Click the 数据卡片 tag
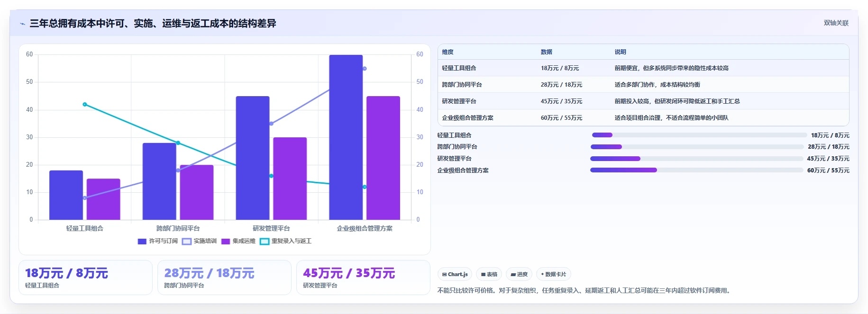The height and width of the screenshot is (314, 868). (553, 274)
